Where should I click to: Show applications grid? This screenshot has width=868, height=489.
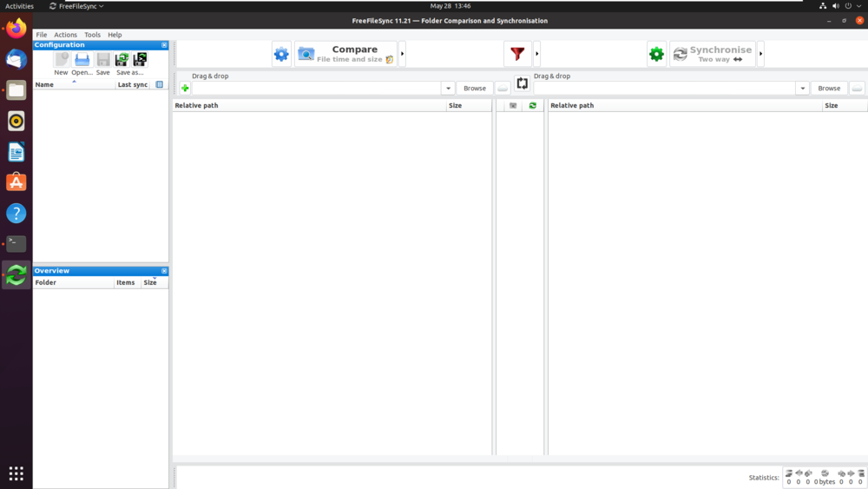[16, 473]
